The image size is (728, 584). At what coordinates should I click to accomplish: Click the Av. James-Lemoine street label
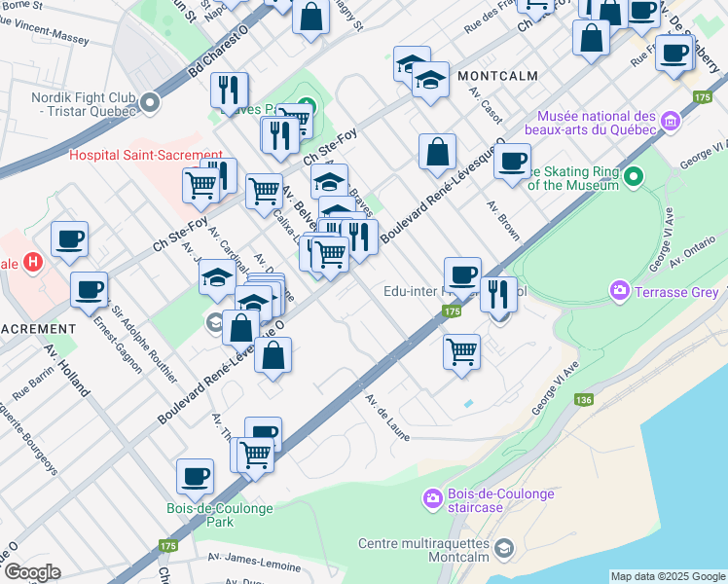click(254, 562)
